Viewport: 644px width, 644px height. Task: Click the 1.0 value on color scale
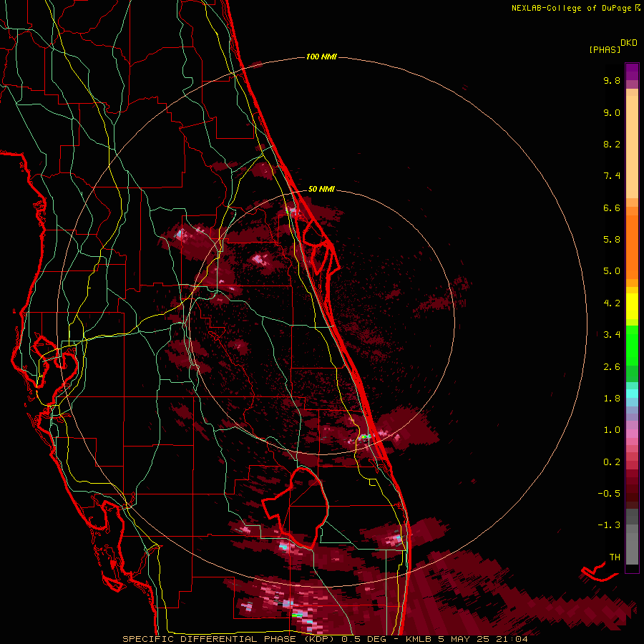tap(612, 430)
